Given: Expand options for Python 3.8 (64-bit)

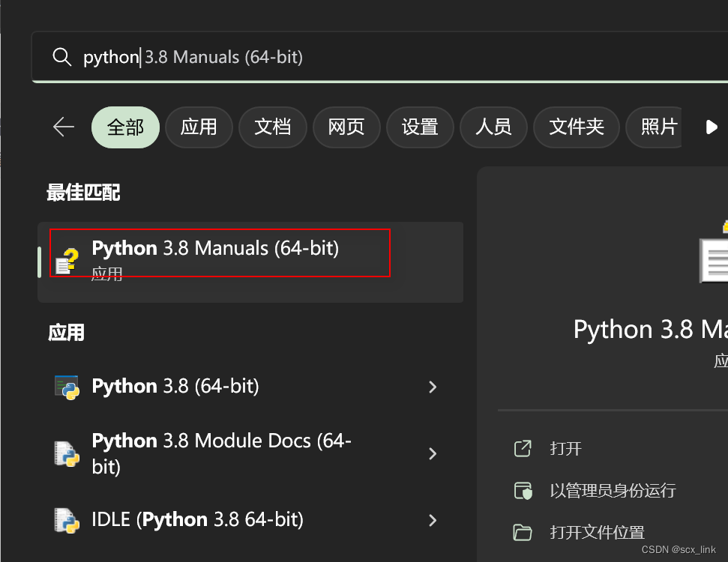Looking at the screenshot, I should (x=433, y=387).
